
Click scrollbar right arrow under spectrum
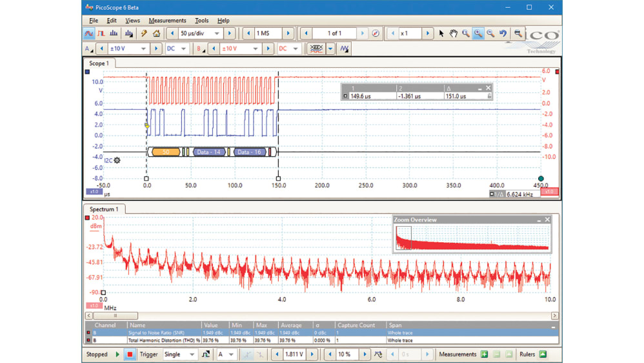(554, 316)
